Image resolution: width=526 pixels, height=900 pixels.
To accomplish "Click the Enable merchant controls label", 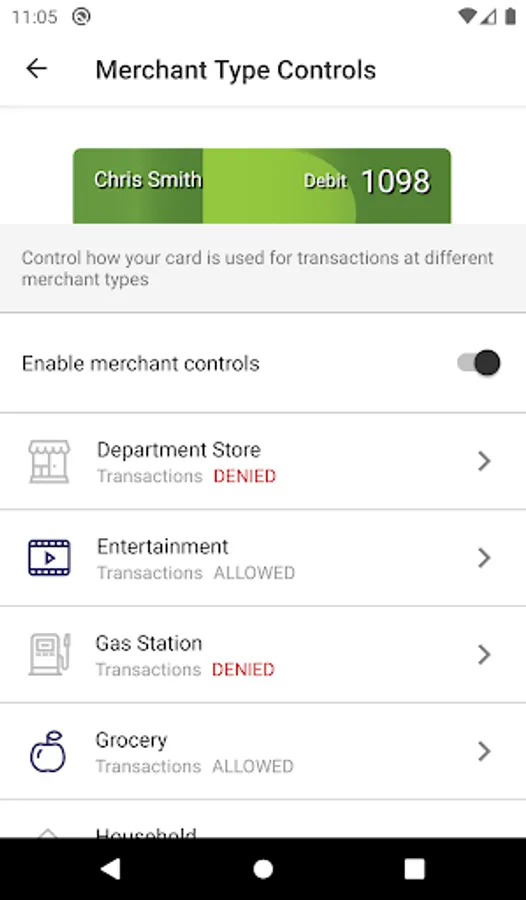I will [x=141, y=363].
